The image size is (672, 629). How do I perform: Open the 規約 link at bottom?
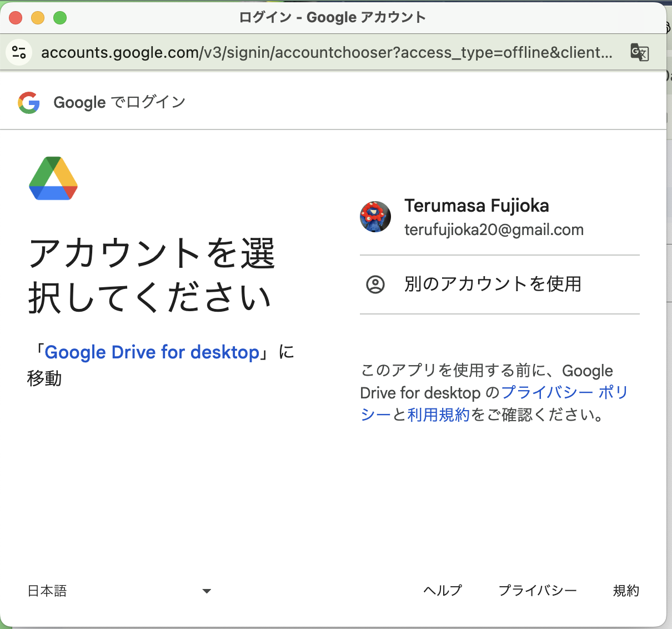[626, 591]
